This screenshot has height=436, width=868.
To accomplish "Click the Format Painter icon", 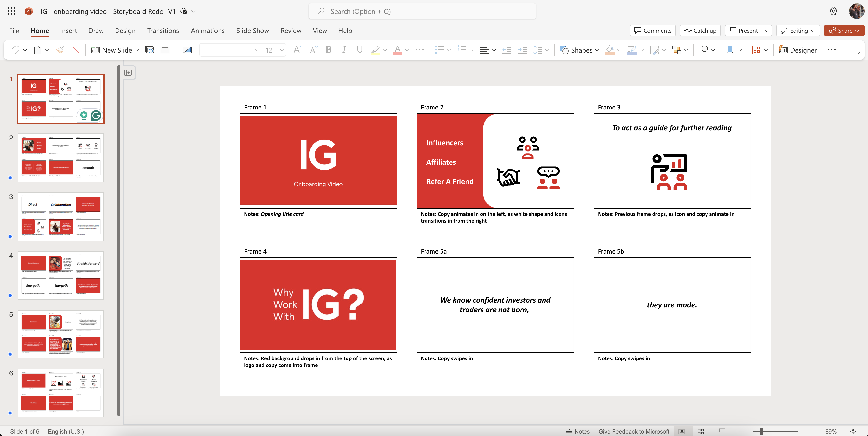I will [60, 50].
